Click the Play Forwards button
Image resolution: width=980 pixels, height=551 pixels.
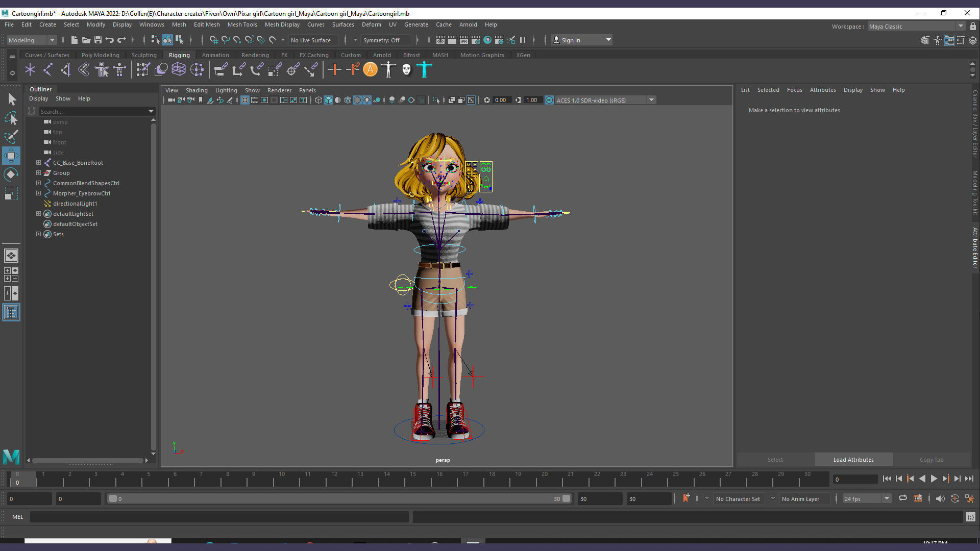934,479
